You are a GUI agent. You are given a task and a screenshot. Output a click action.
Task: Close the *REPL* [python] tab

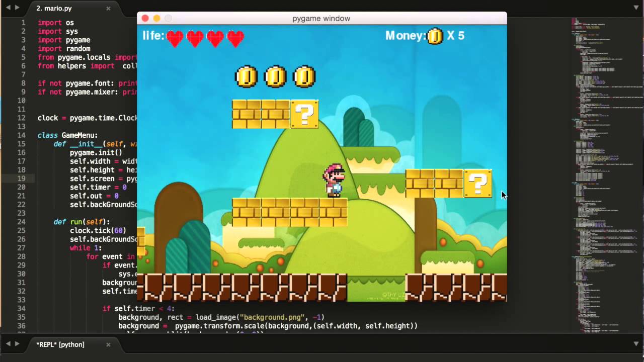(x=108, y=344)
